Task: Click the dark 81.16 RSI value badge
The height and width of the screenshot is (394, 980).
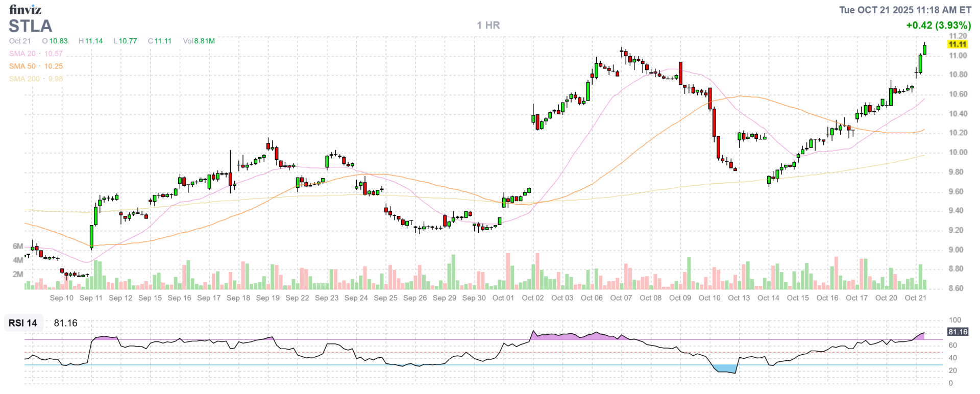Action: click(x=958, y=332)
